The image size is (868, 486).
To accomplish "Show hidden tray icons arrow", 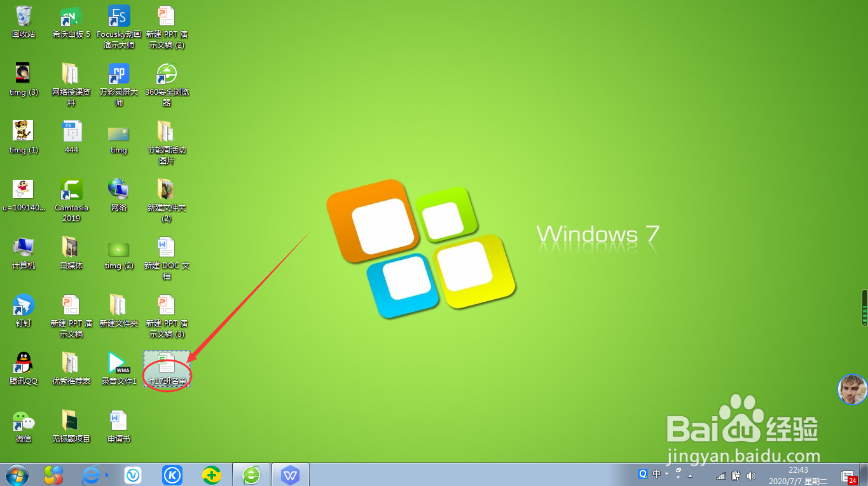I will click(x=690, y=475).
